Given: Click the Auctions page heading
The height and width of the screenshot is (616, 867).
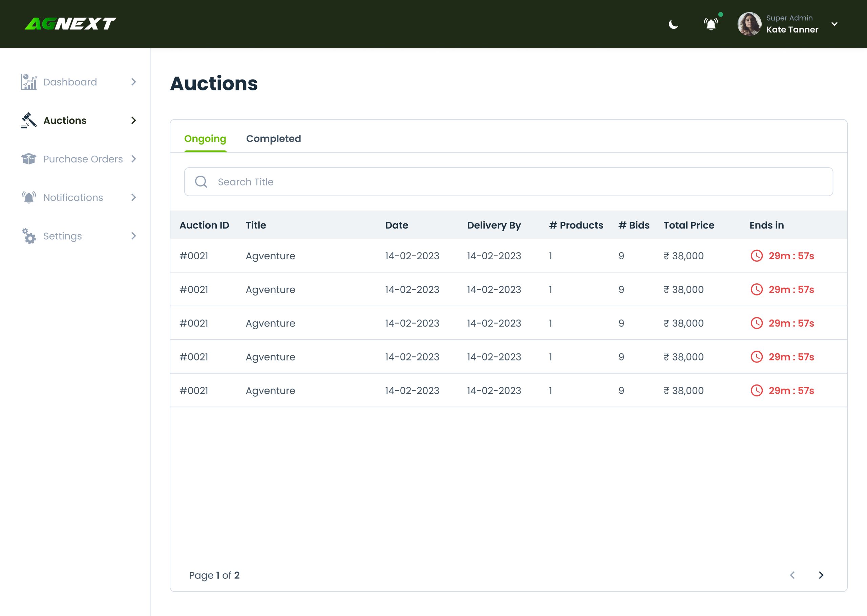Looking at the screenshot, I should 214,84.
